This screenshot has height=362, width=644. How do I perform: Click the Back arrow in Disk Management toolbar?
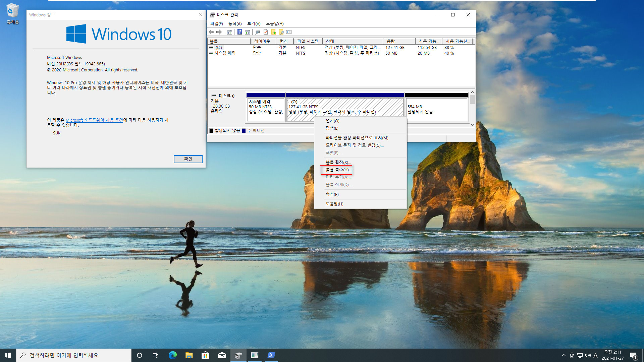click(x=211, y=32)
